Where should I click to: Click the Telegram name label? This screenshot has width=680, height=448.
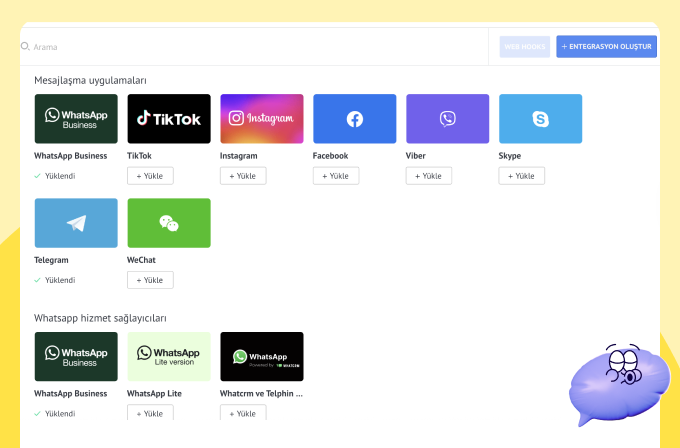point(51,260)
